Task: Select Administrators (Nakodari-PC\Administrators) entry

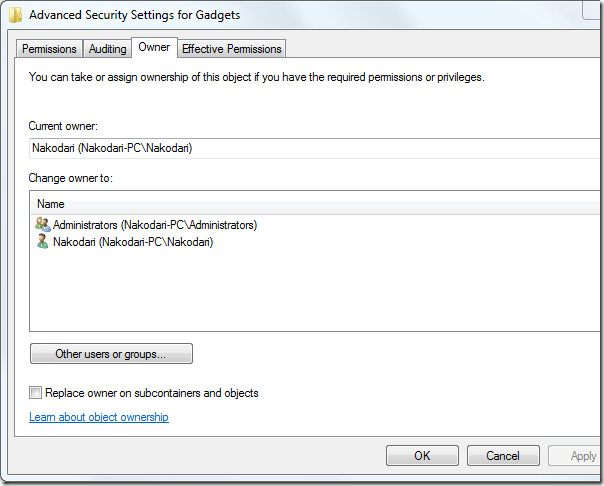Action: (155, 225)
